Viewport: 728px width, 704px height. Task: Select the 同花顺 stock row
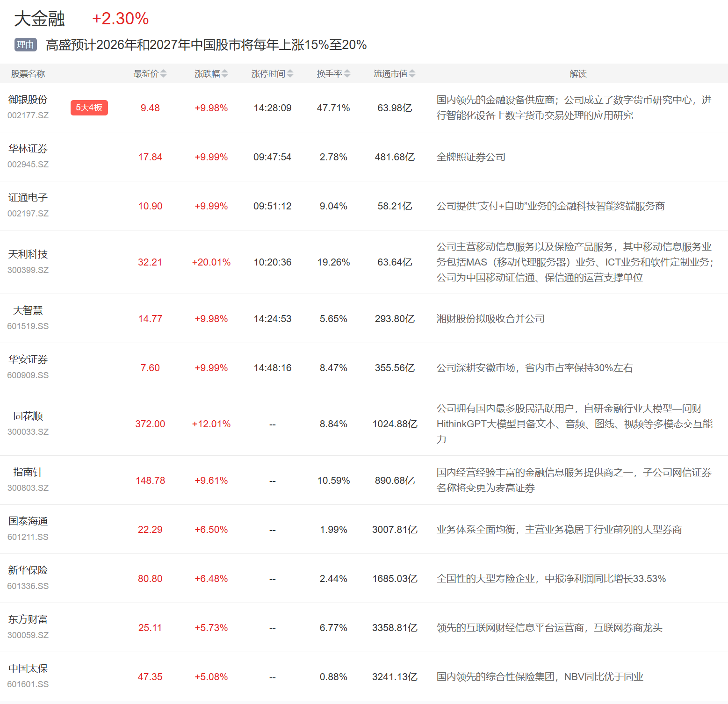click(28, 416)
